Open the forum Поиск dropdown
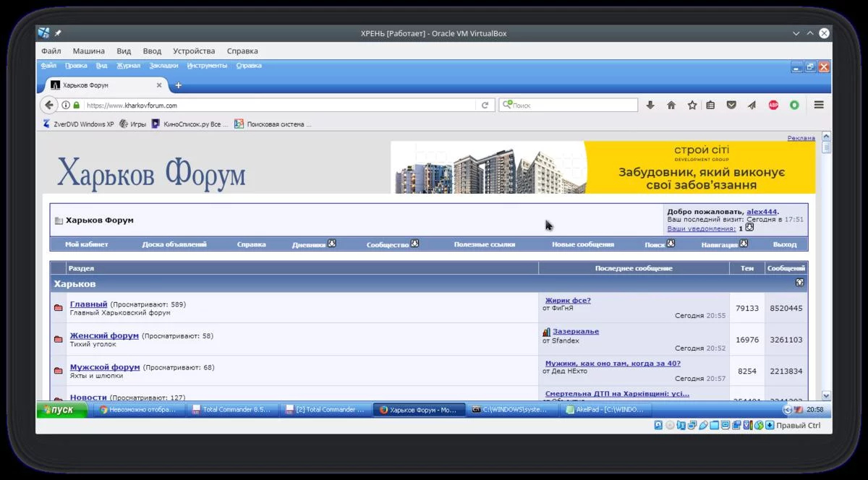The image size is (868, 480). click(671, 244)
